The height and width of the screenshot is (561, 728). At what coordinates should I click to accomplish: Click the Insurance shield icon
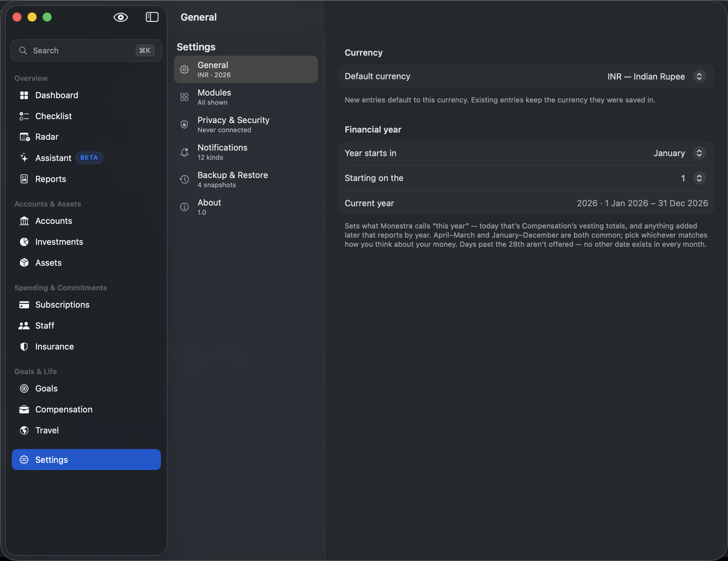[24, 347]
